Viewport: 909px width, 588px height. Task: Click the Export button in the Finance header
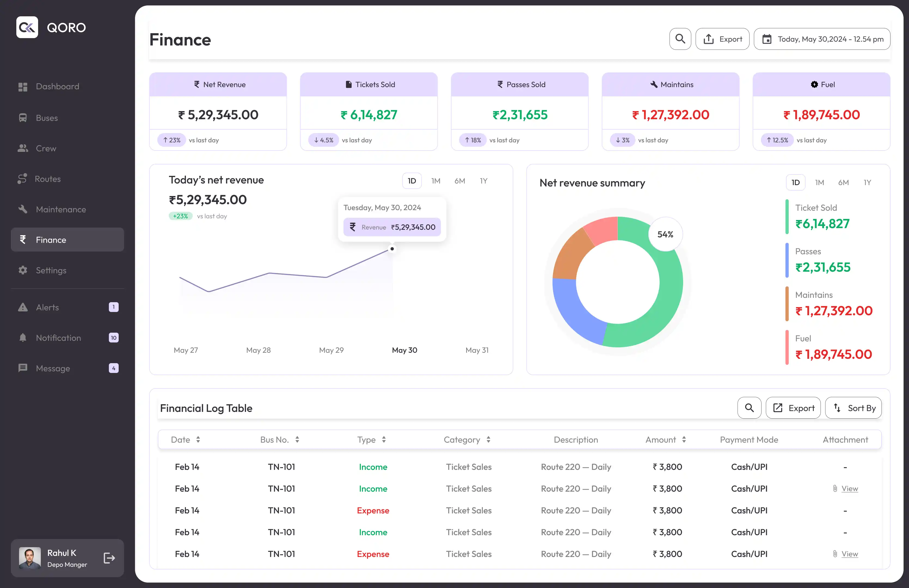[x=722, y=39]
